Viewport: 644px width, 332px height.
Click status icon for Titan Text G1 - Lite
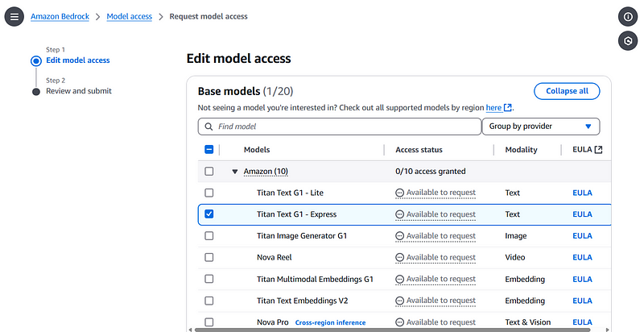(x=399, y=193)
